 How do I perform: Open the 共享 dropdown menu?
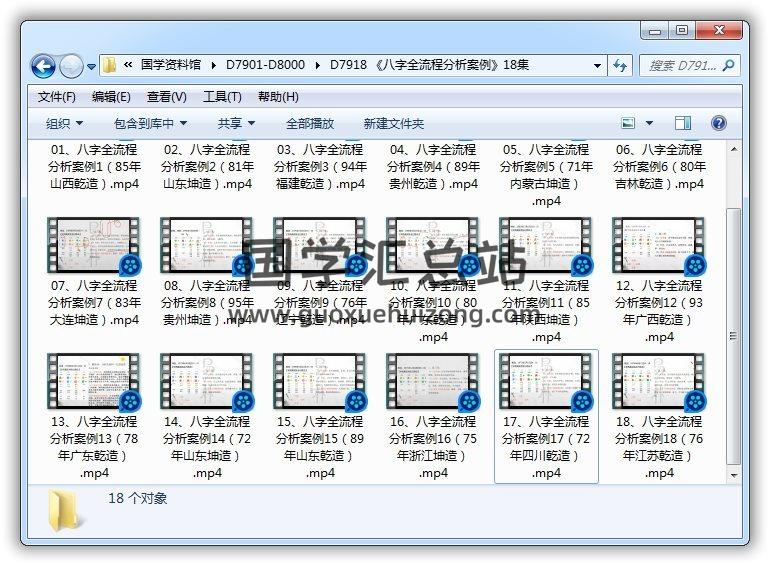point(236,123)
